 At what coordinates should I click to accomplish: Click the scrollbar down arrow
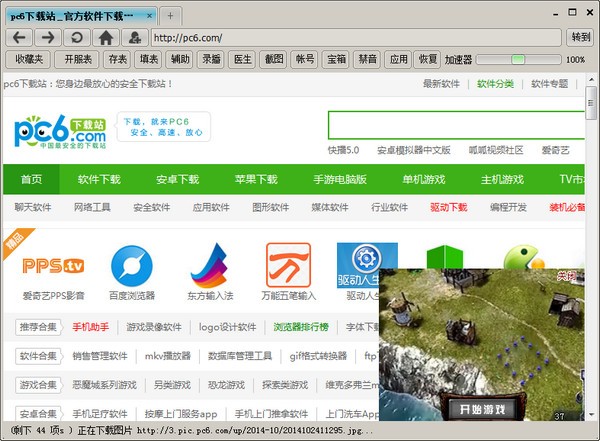[591, 415]
